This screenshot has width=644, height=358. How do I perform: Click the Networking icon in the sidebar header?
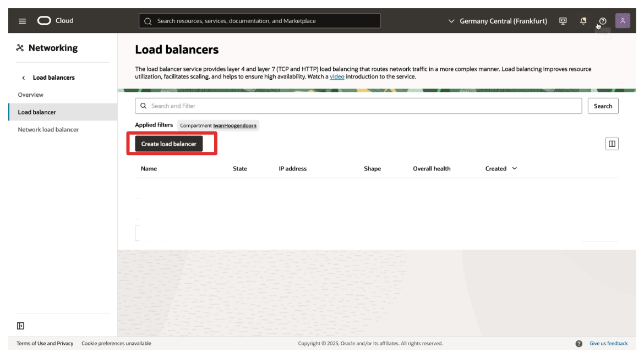tap(20, 48)
